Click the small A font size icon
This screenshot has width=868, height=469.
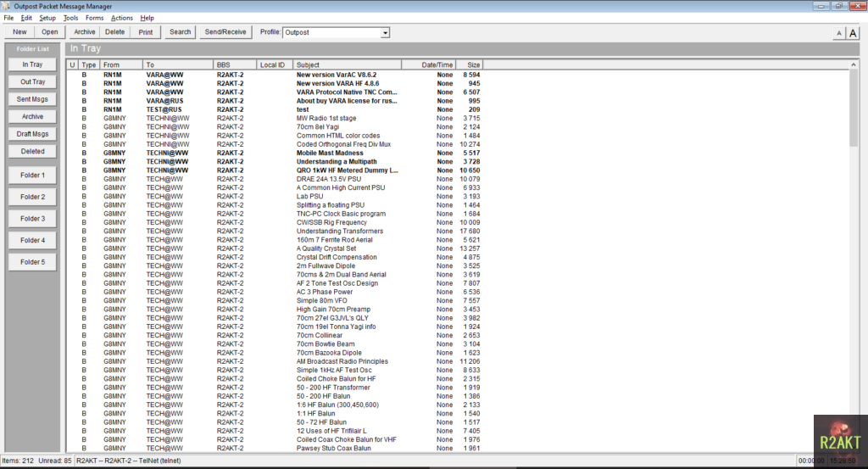(838, 33)
